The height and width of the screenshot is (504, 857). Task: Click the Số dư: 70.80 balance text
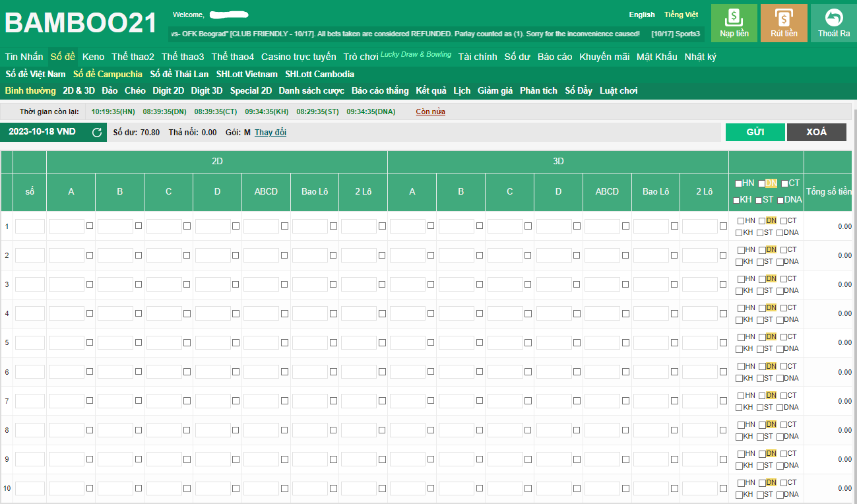pyautogui.click(x=137, y=133)
